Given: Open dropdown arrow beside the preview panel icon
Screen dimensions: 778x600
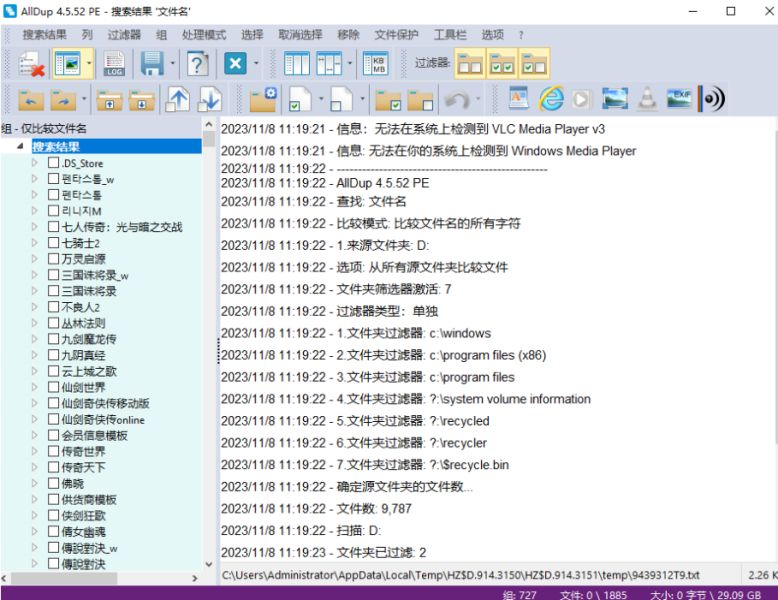Looking at the screenshot, I should pos(88,64).
